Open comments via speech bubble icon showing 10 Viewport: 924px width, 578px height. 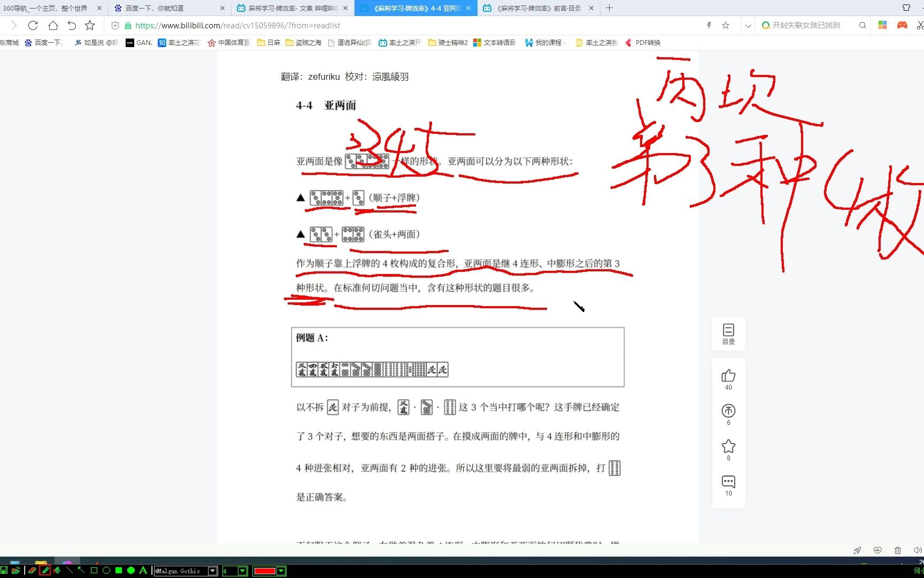tap(728, 482)
